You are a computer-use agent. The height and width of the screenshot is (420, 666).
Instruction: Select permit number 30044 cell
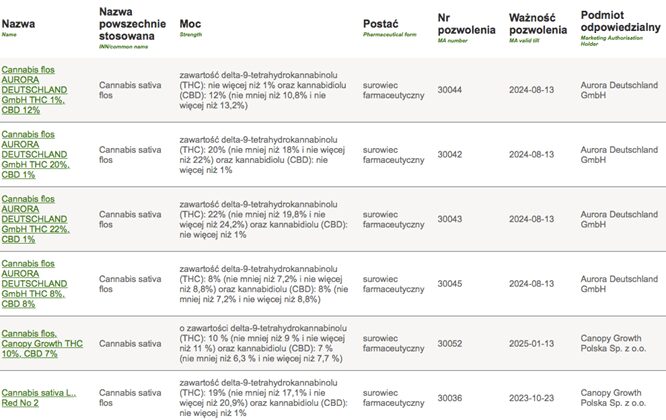pos(450,90)
